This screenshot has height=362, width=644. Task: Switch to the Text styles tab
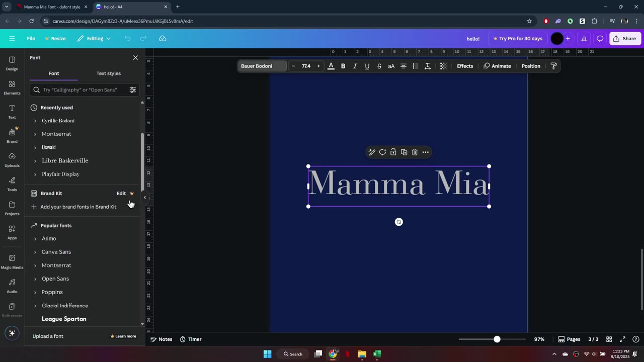click(109, 73)
